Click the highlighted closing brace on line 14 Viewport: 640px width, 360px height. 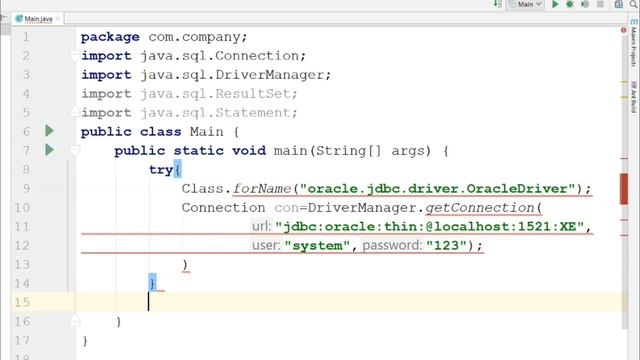[x=152, y=282]
